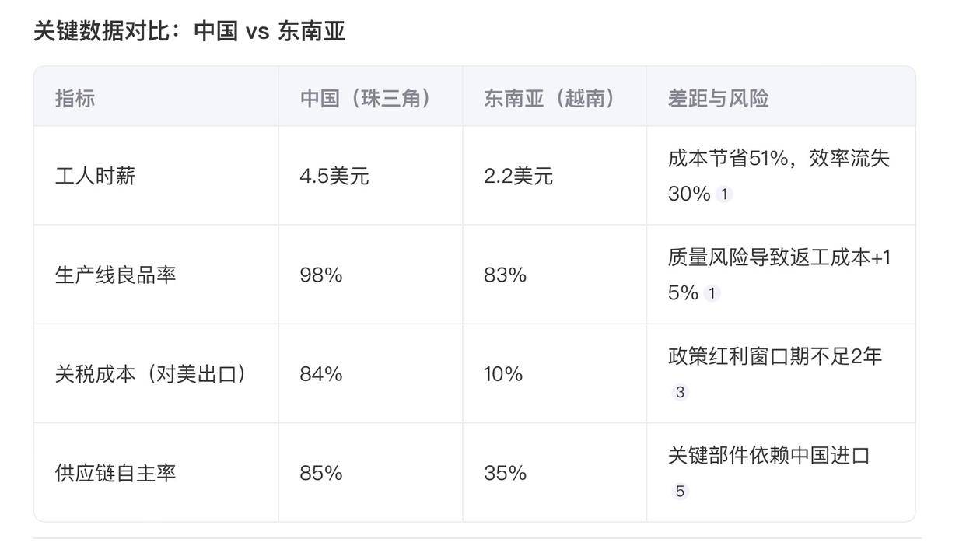Click the 关键部件依赖中国进口 text
The image size is (966, 560).
(x=768, y=455)
